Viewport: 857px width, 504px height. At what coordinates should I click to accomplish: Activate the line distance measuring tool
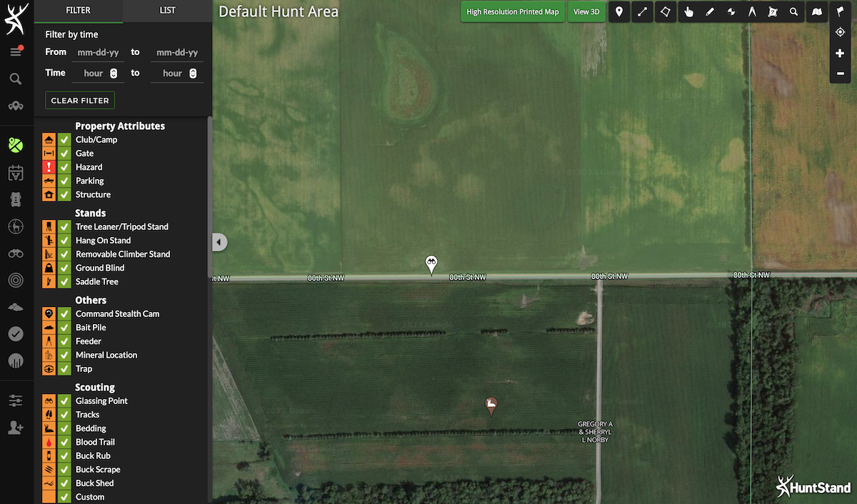(x=642, y=12)
